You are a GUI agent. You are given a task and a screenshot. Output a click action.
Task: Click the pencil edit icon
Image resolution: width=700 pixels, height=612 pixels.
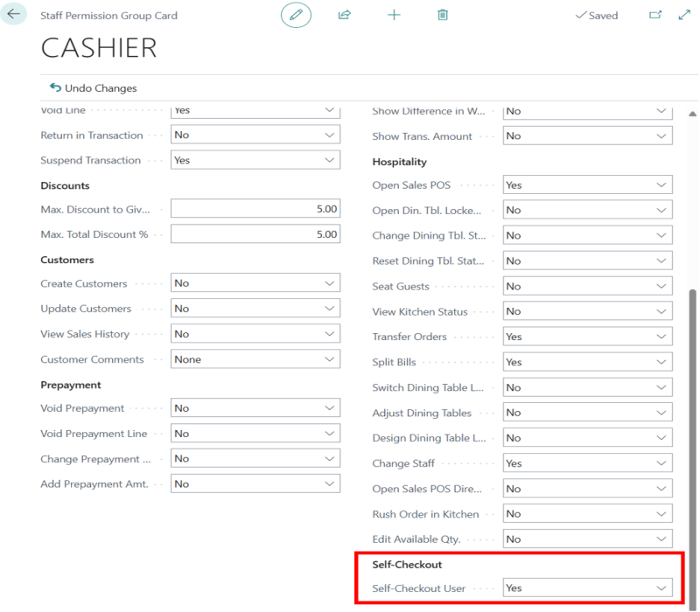click(296, 15)
